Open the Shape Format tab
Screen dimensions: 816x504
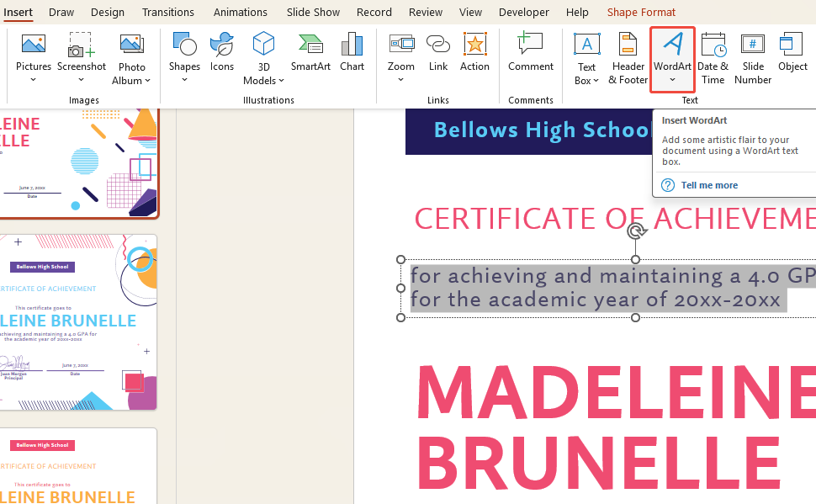pos(641,12)
